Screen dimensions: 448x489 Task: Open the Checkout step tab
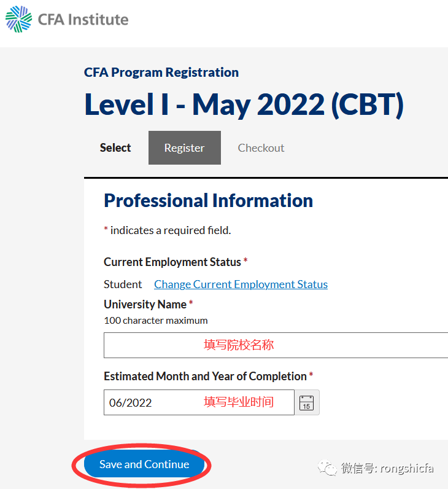[x=261, y=148]
